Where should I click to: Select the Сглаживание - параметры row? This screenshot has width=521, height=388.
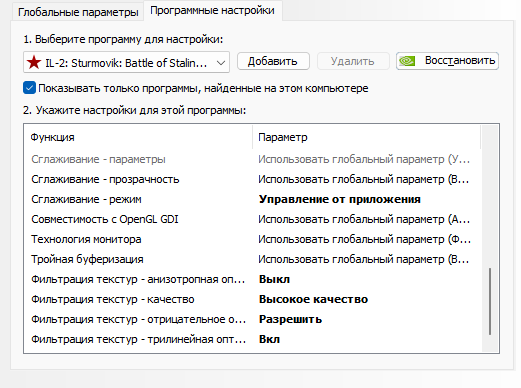pyautogui.click(x=253, y=159)
